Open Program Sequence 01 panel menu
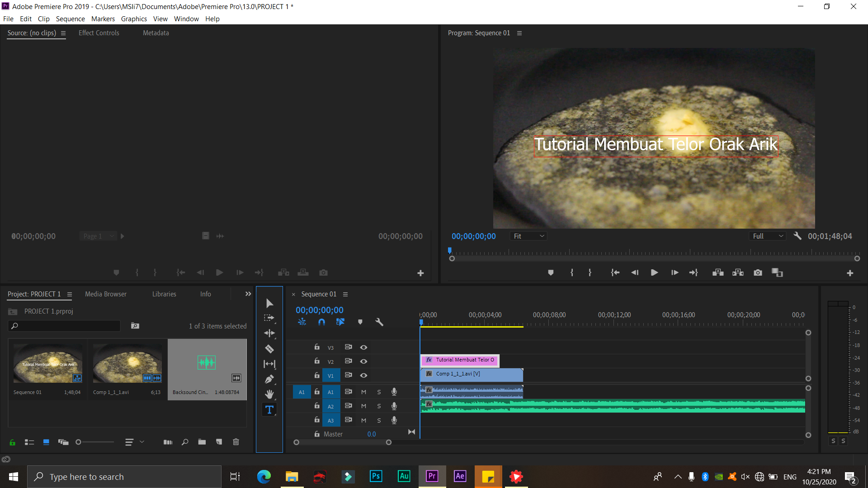The width and height of the screenshot is (868, 488). pos(519,33)
